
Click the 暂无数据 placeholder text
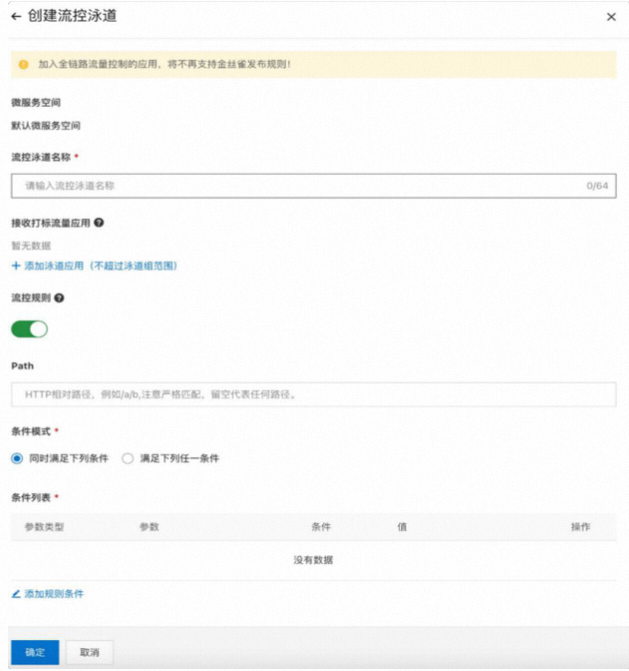pyautogui.click(x=31, y=246)
